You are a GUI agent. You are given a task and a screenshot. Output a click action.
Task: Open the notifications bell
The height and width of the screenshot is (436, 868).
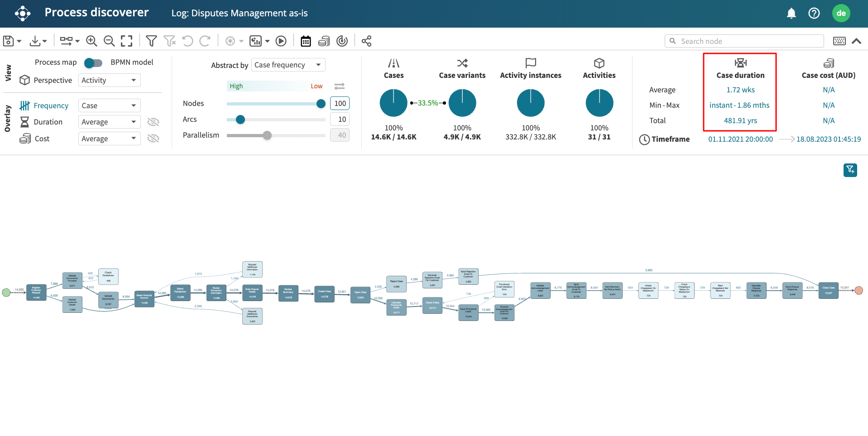point(791,14)
